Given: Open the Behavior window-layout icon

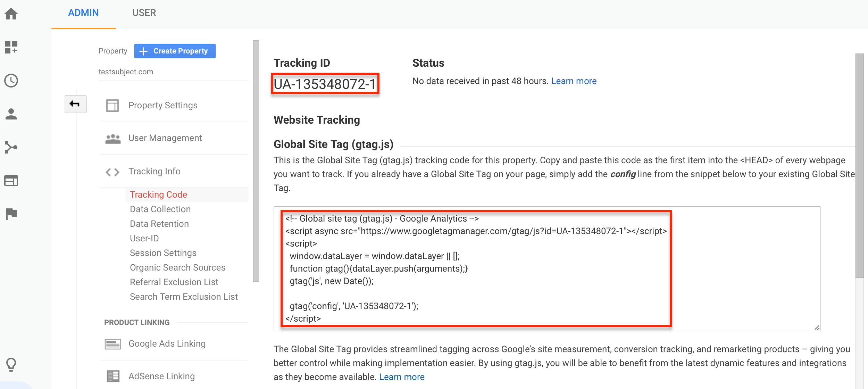Looking at the screenshot, I should 11,181.
